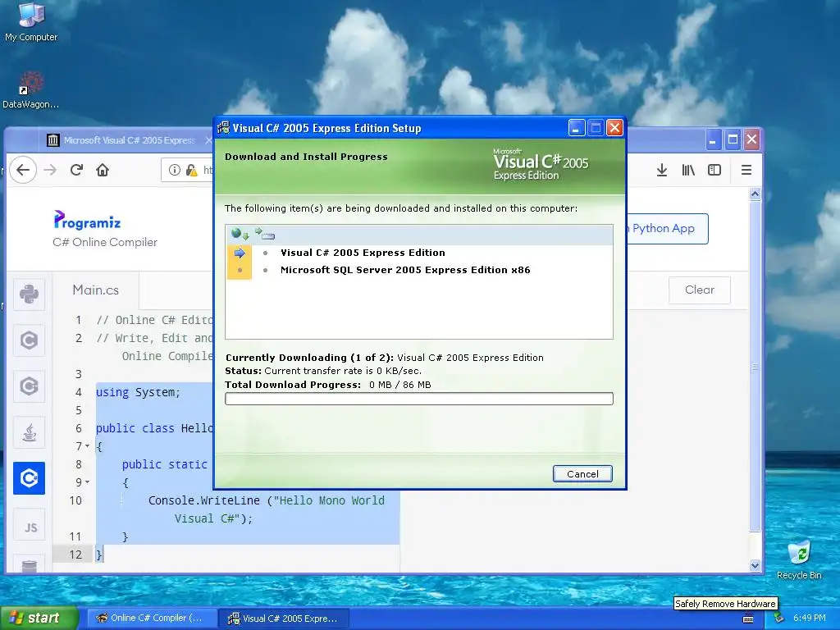This screenshot has height=630, width=840.
Task: Click the scrollbar up arrow in browser
Action: point(756,194)
